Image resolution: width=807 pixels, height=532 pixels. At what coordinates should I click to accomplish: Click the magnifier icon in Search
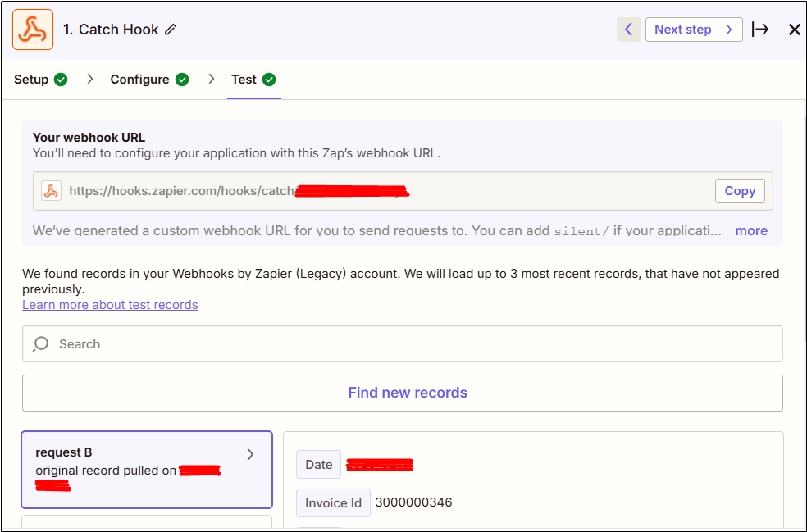41,343
